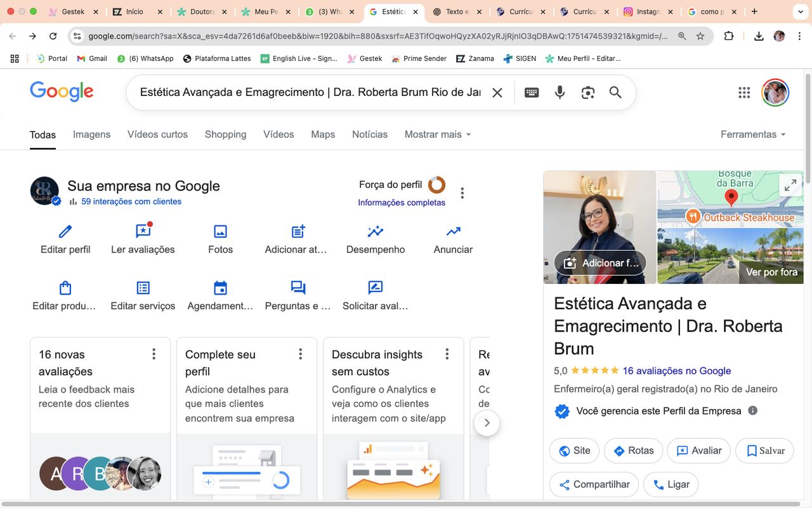Click the Anunciar trending arrow icon

(x=453, y=231)
